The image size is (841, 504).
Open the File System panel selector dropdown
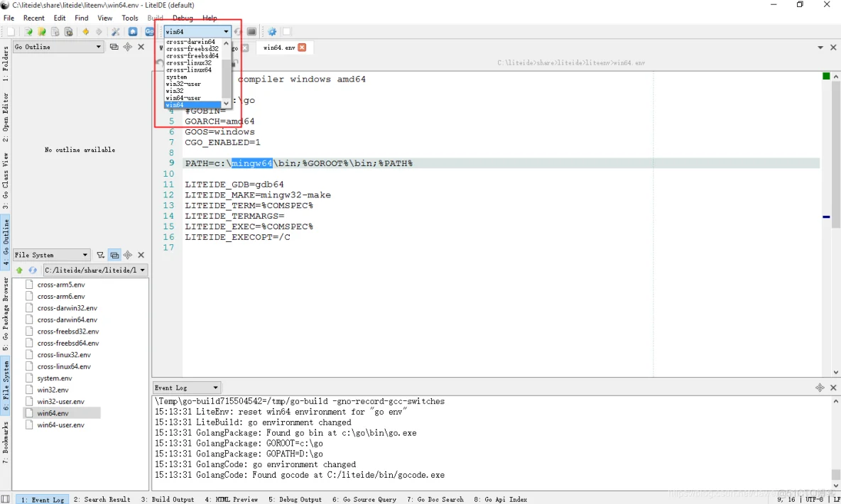[x=51, y=255]
